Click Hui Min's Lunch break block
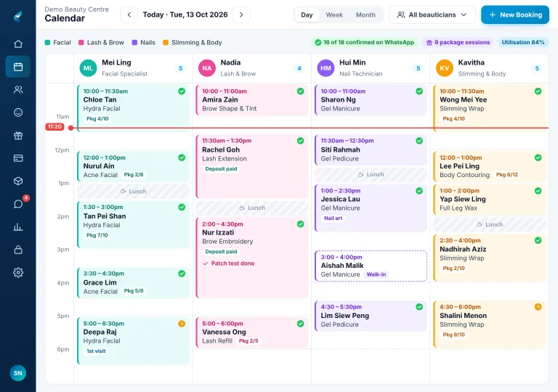558x392 pixels. [x=371, y=175]
